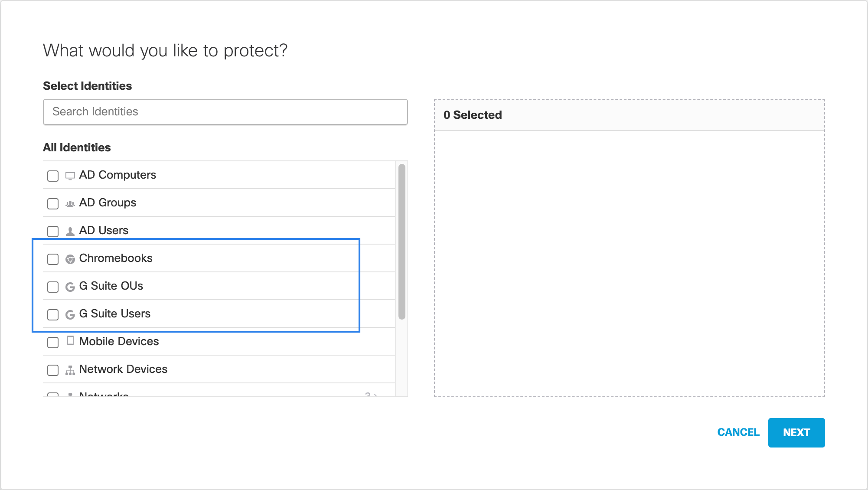The image size is (868, 490).
Task: Click the Network Devices topology icon
Action: (x=70, y=370)
